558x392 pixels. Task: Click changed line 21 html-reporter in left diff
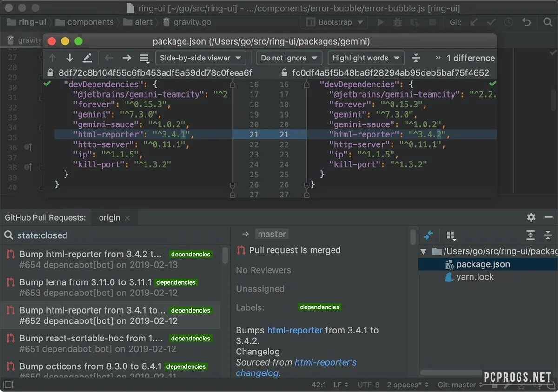coord(144,135)
